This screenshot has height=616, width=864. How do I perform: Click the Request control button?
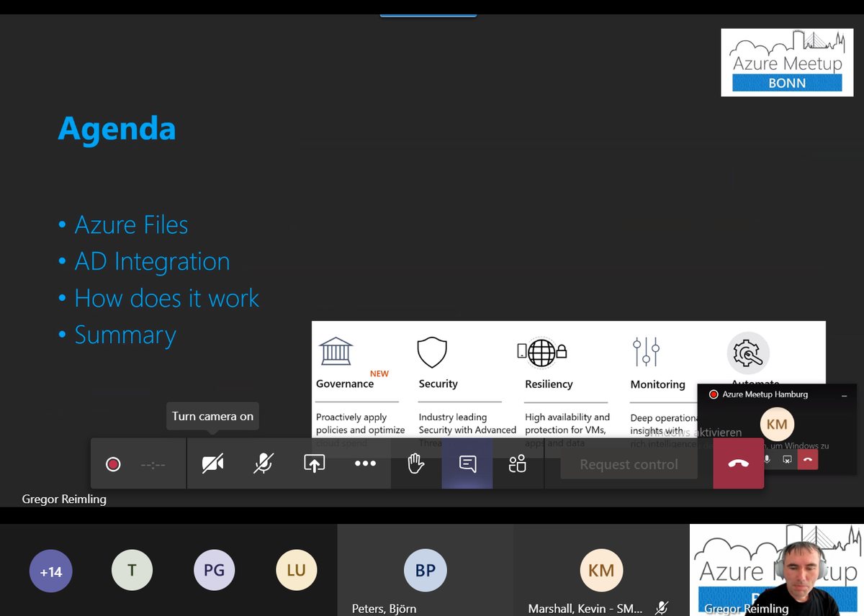(629, 464)
